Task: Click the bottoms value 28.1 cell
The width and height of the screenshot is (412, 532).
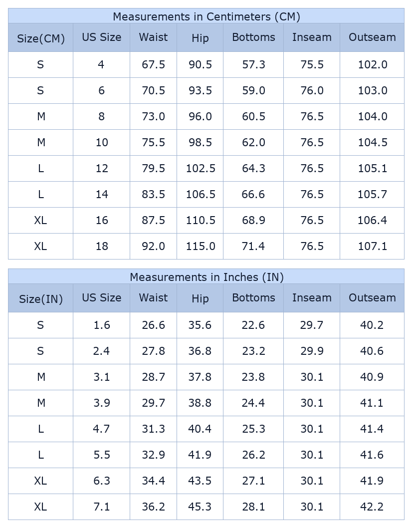Action: (253, 507)
